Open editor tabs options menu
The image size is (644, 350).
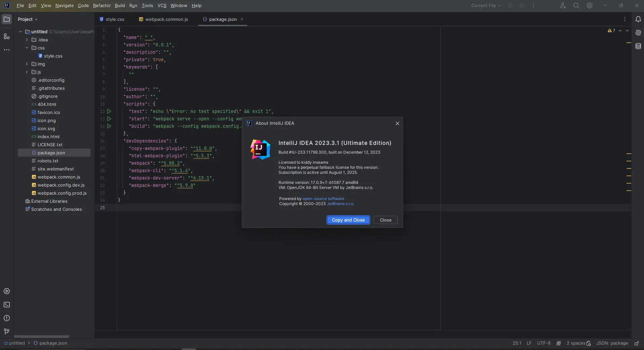pyautogui.click(x=625, y=19)
